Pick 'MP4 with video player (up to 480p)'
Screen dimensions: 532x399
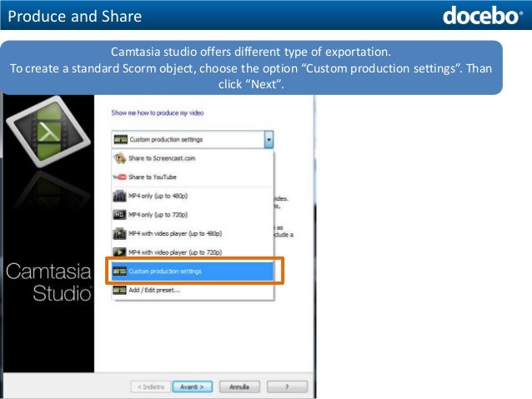tap(193, 233)
